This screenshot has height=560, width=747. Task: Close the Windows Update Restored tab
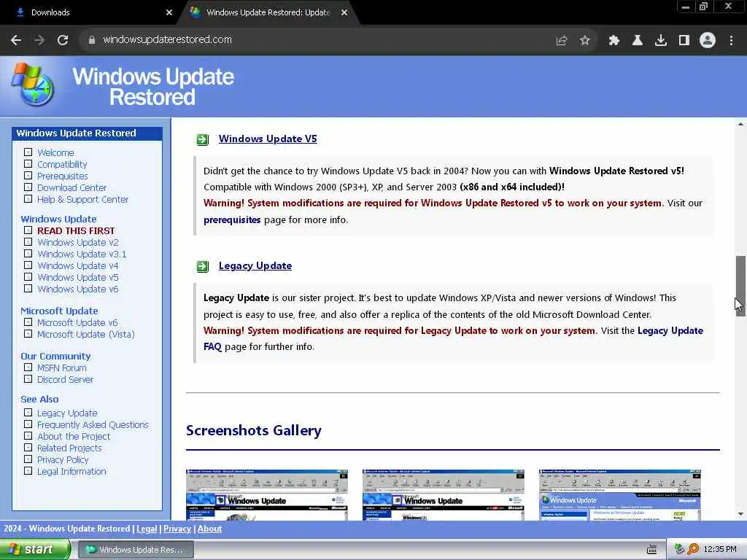coord(344,12)
